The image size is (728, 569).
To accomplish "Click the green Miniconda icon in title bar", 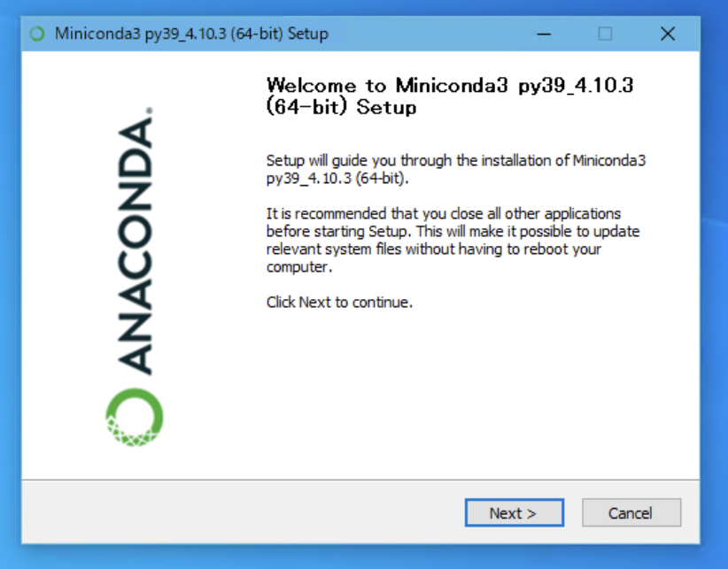I will pyautogui.click(x=37, y=34).
